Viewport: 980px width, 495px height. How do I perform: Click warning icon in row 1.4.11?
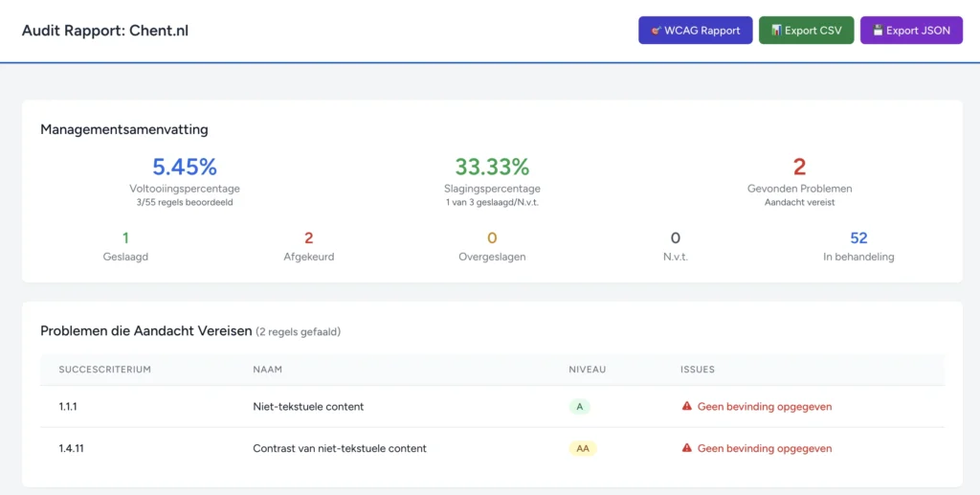pos(686,448)
